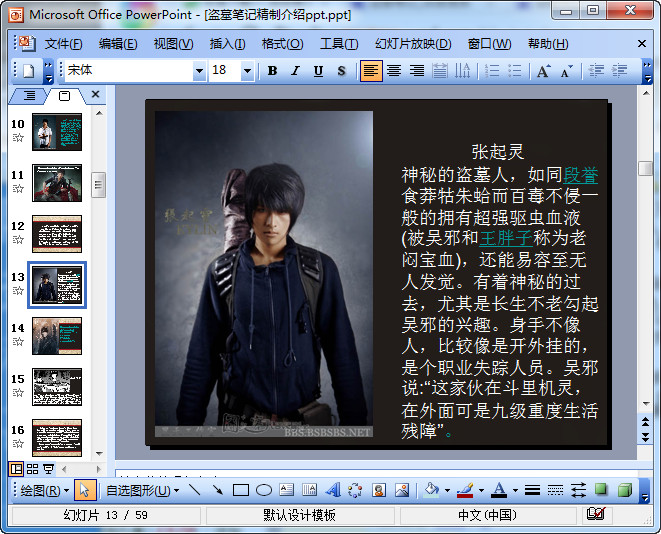
Task: Expand standard toolbar options beside New icon
Action: click(x=48, y=71)
